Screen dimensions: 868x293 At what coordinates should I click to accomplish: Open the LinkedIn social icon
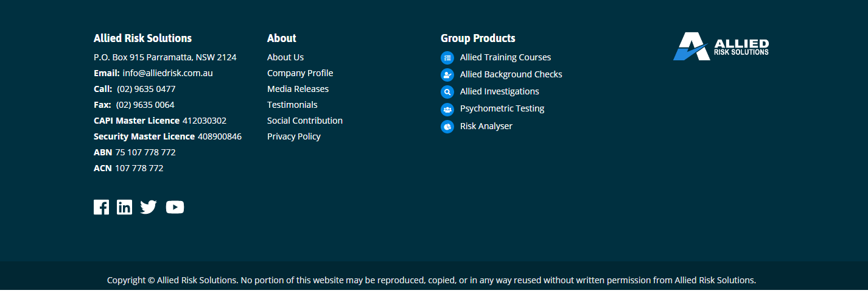pos(124,207)
